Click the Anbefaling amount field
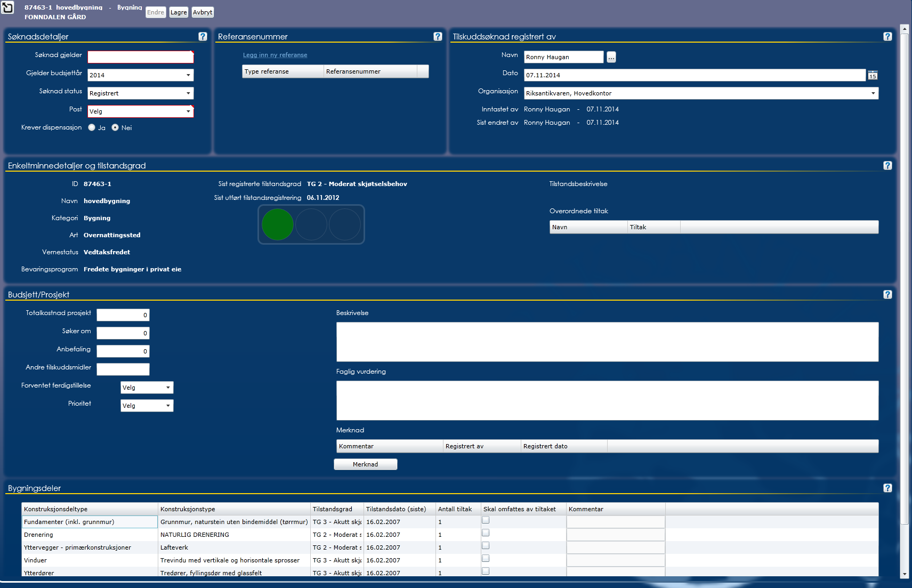Image resolution: width=912 pixels, height=588 pixels. pos(123,351)
